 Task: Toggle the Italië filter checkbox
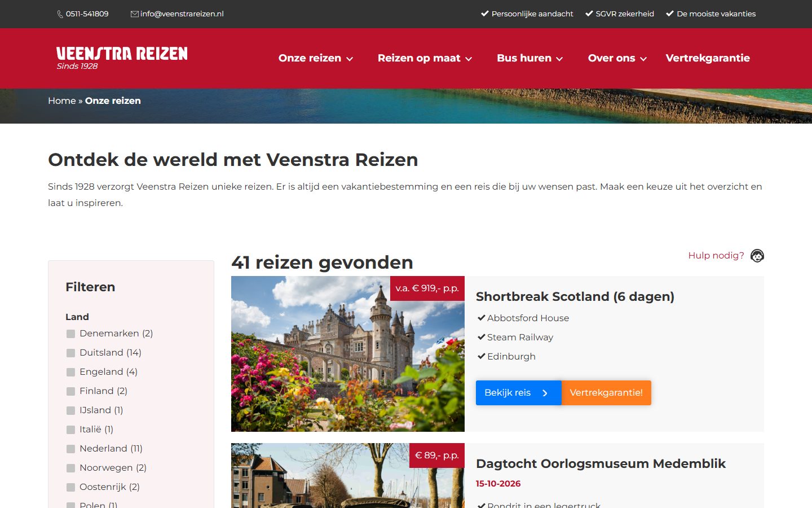(70, 430)
